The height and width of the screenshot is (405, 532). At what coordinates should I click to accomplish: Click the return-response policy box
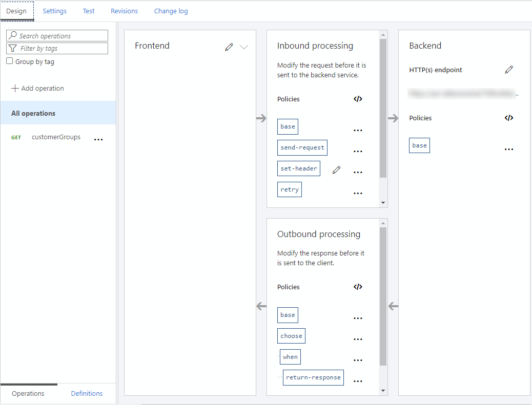tap(313, 377)
